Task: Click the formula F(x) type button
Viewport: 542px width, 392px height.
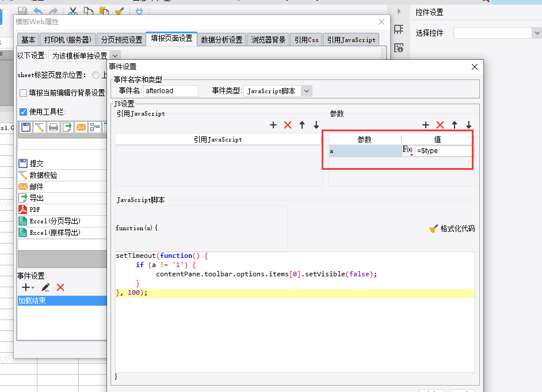Action: (x=407, y=150)
